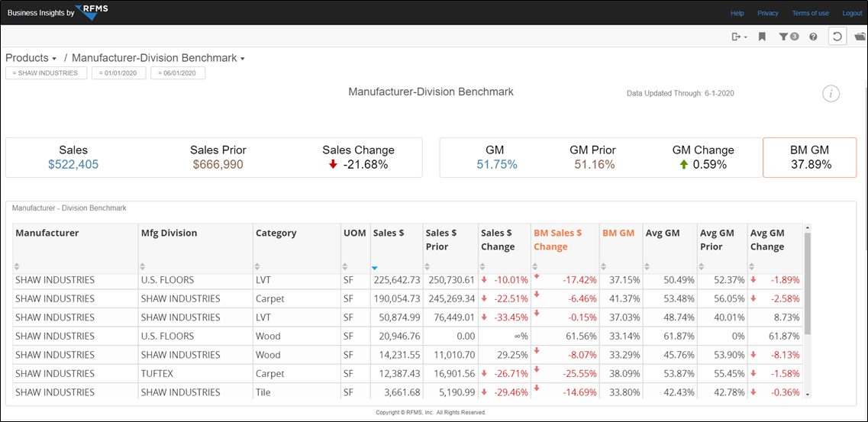Open the filter icon with badge
This screenshot has height=422, width=868.
click(x=789, y=37)
